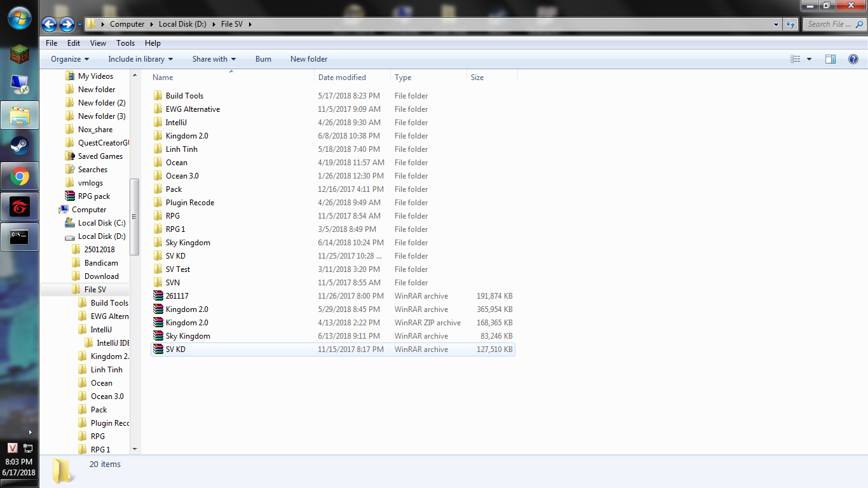Click the remote desktop taskbar icon
The height and width of the screenshot is (488, 868).
tap(20, 85)
